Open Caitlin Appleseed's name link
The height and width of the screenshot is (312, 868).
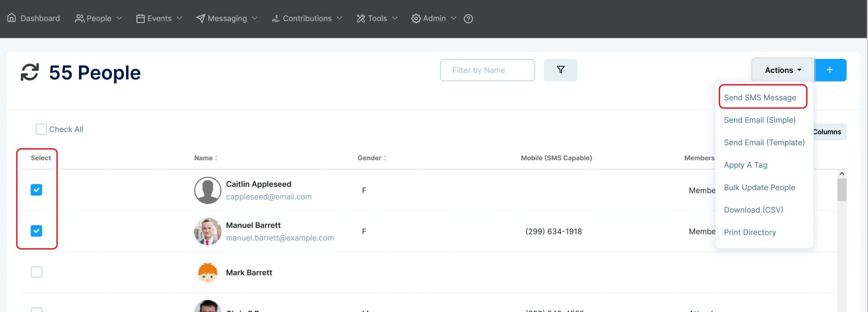point(259,184)
